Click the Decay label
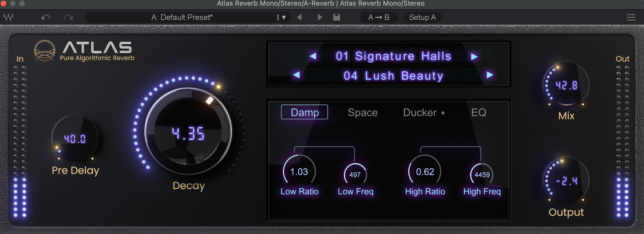This screenshot has height=234, width=644. [x=189, y=186]
